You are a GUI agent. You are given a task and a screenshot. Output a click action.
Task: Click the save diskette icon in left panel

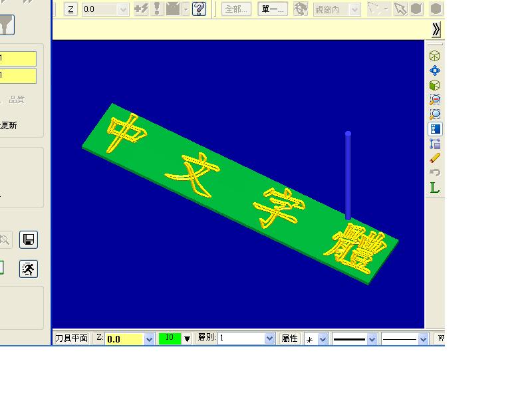(x=29, y=240)
